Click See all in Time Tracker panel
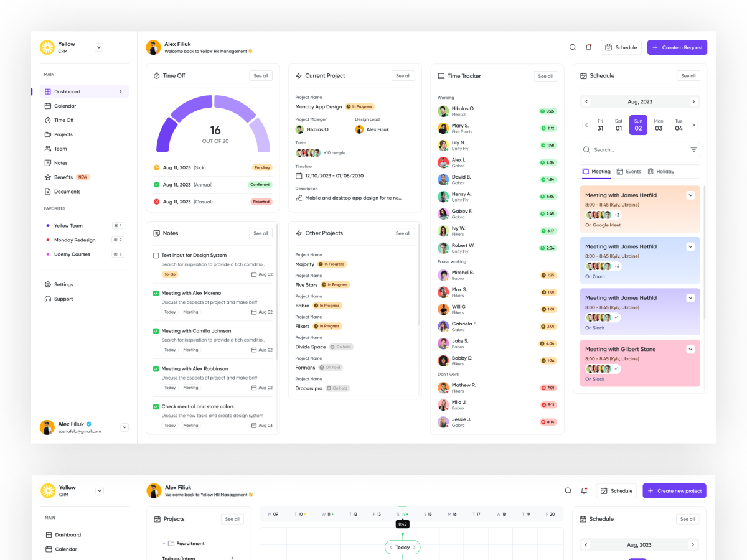 pos(545,76)
